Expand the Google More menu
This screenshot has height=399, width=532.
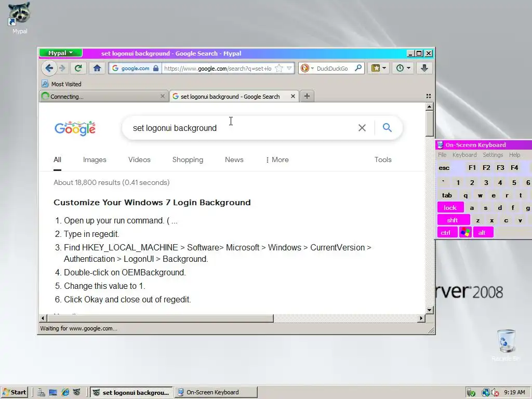coord(277,159)
